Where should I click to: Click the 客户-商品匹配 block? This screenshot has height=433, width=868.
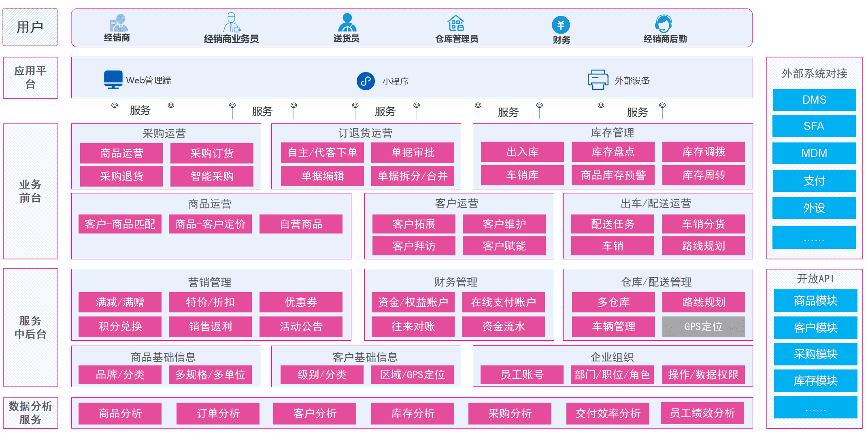(x=120, y=224)
